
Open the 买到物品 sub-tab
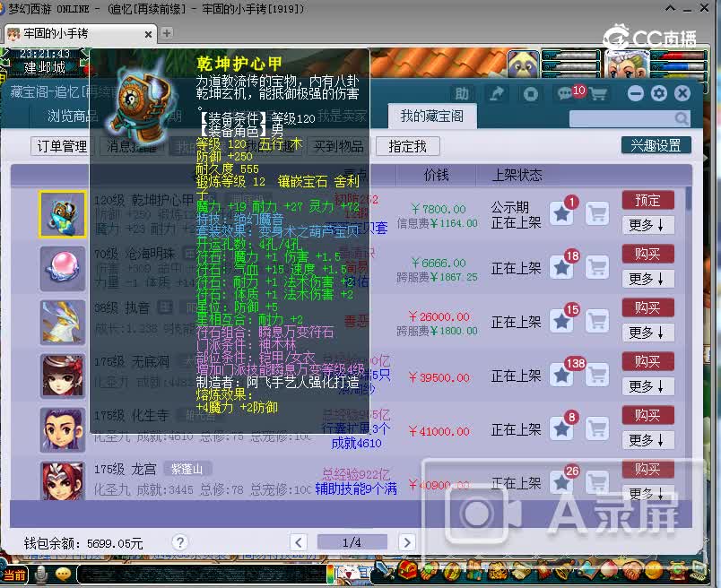(338, 146)
